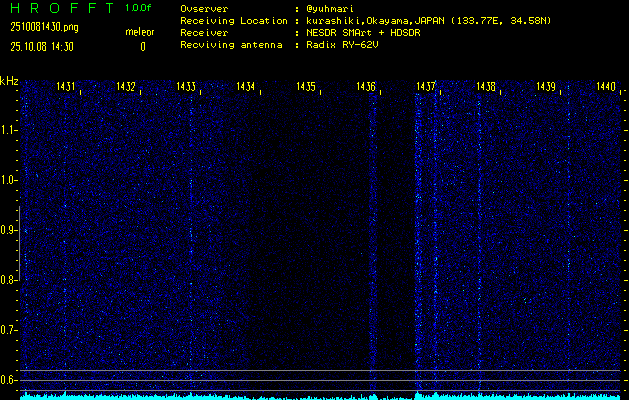
Task: Click the version label 1.0.0f
Action: point(138,8)
